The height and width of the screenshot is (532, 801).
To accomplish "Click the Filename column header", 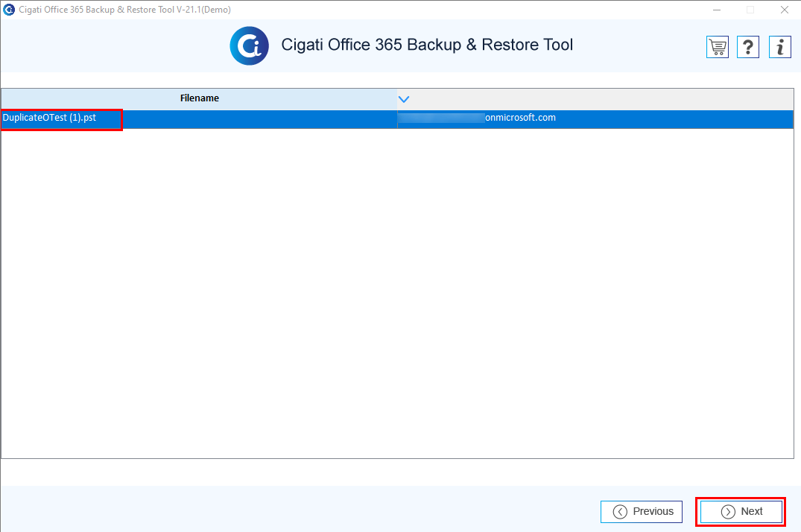I will click(199, 98).
